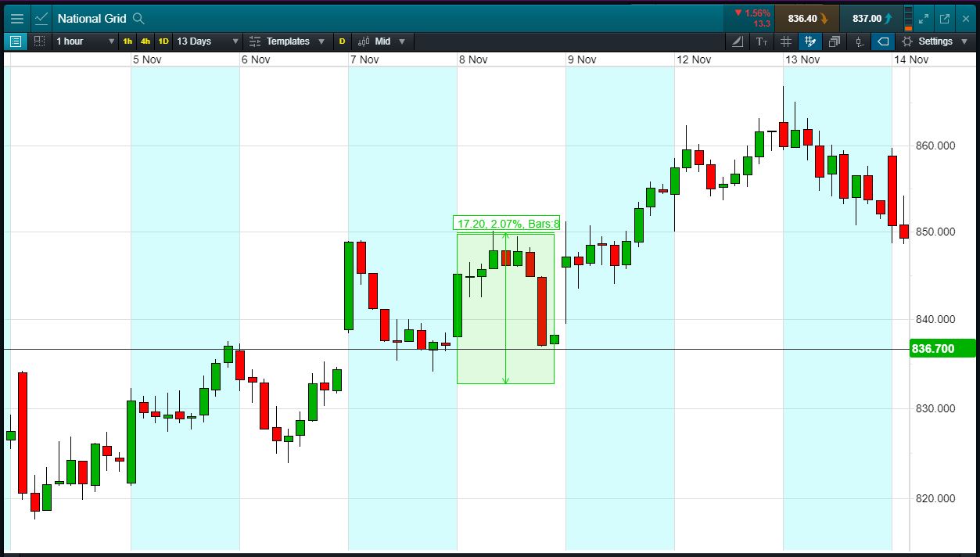Image resolution: width=980 pixels, height=557 pixels.
Task: Select the 1h quick interval
Action: pyautogui.click(x=128, y=41)
